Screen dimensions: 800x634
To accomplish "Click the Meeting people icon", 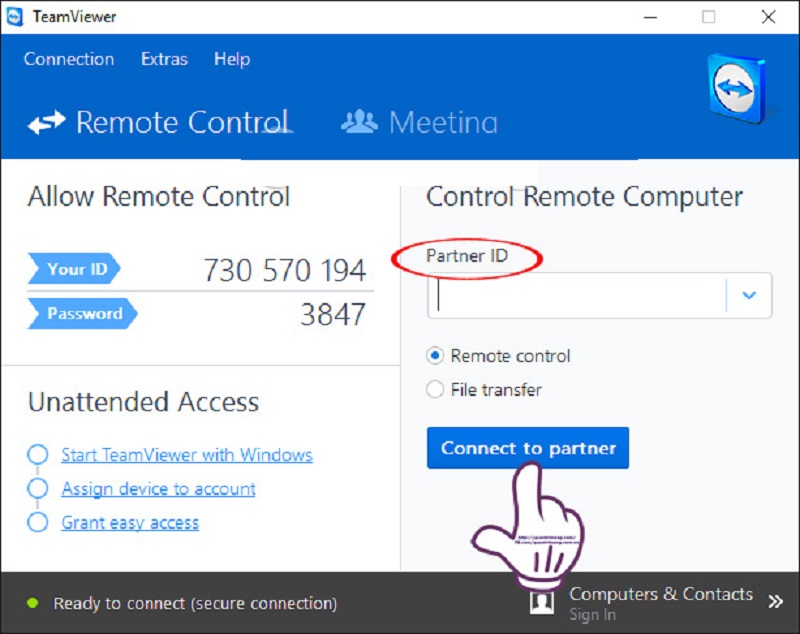I will pyautogui.click(x=359, y=121).
